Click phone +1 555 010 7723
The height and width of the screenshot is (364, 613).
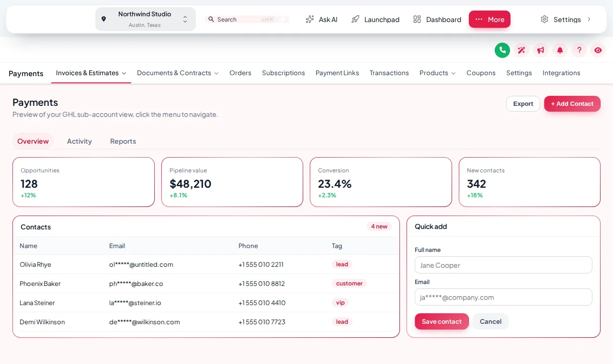click(262, 322)
